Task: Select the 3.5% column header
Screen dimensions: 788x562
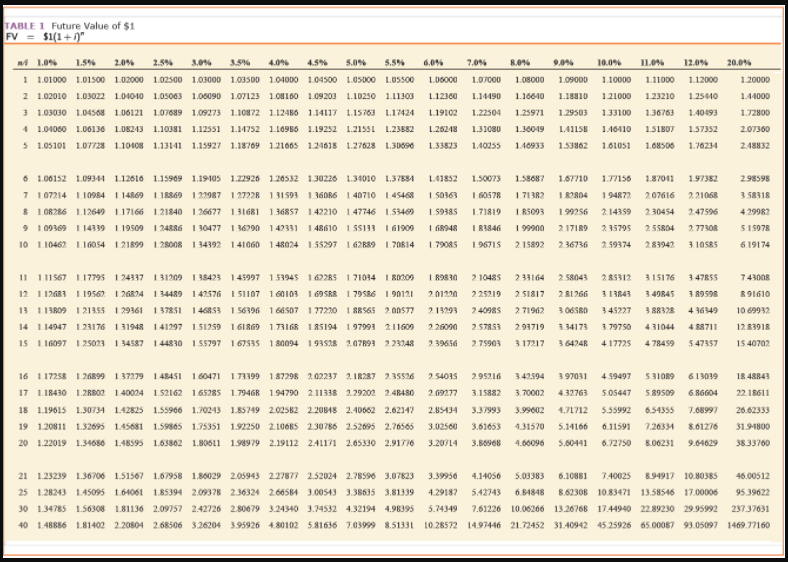Action: coord(240,63)
